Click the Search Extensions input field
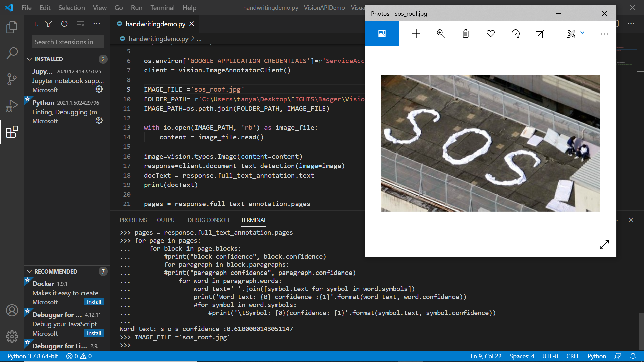The image size is (644, 362). [x=67, y=42]
